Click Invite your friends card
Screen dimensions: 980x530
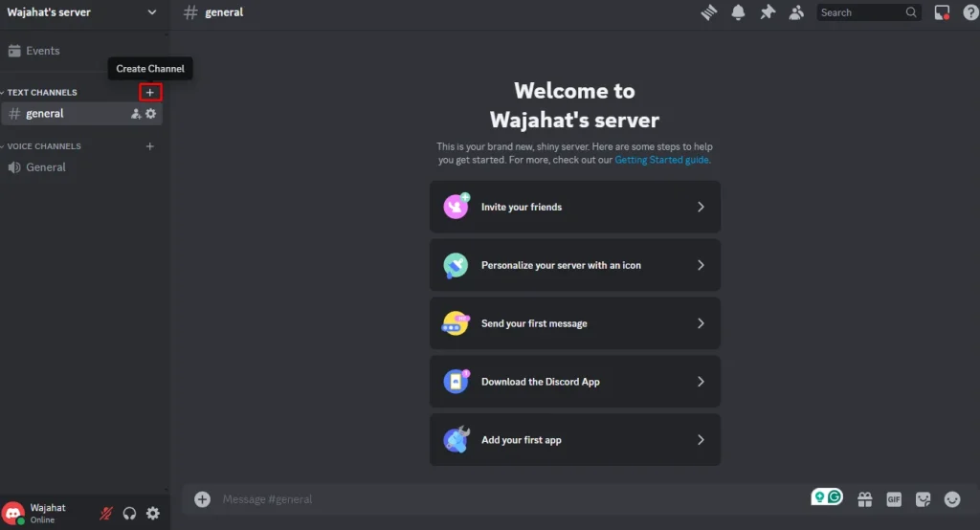[x=575, y=207]
